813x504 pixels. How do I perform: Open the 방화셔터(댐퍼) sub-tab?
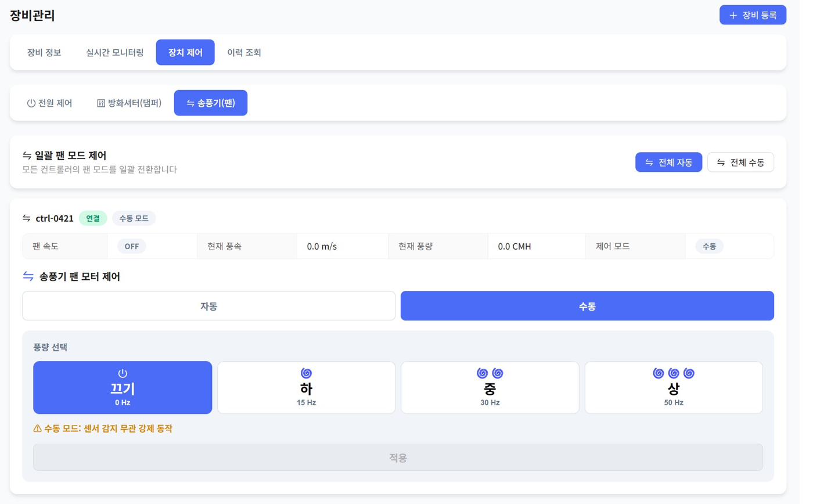(129, 103)
